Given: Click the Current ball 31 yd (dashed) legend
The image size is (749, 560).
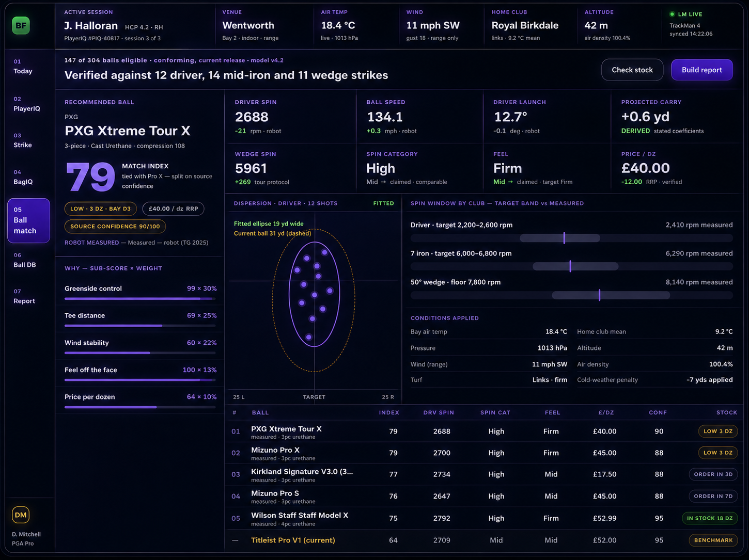Looking at the screenshot, I should [x=273, y=234].
